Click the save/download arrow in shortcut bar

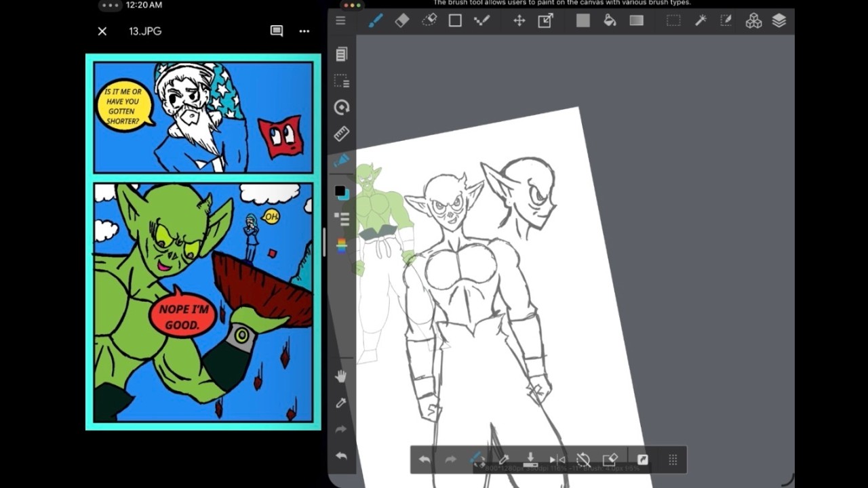[x=530, y=460]
